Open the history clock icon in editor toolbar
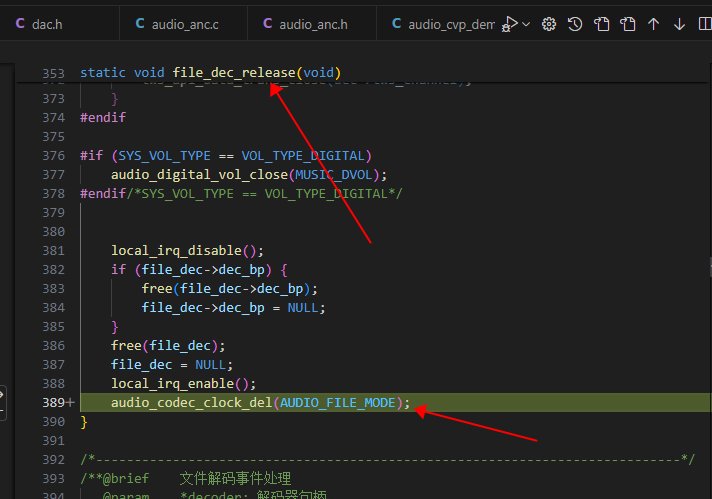712x499 pixels. click(x=575, y=24)
